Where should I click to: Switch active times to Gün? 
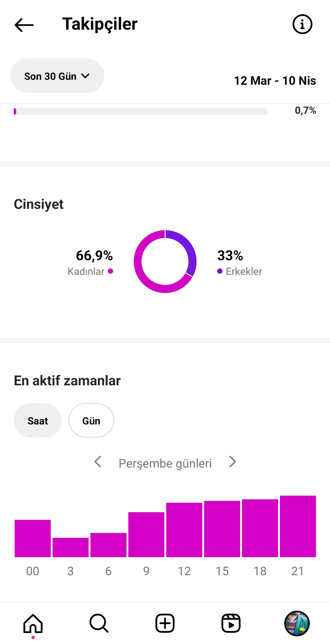(91, 420)
